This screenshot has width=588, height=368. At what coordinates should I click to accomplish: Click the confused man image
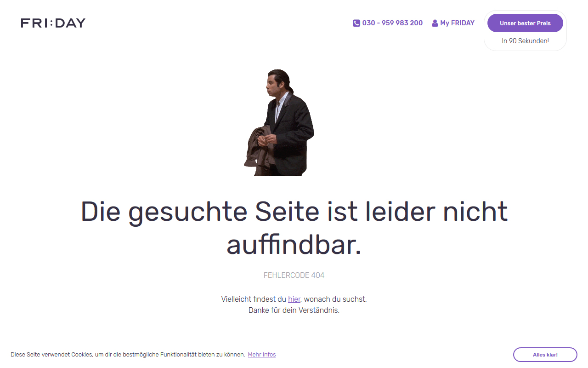pyautogui.click(x=279, y=122)
